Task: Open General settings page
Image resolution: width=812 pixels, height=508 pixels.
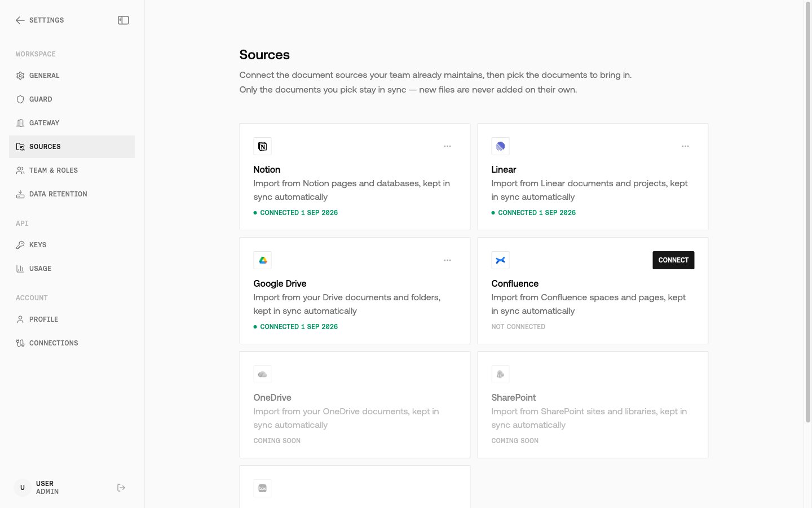Action: [72, 76]
